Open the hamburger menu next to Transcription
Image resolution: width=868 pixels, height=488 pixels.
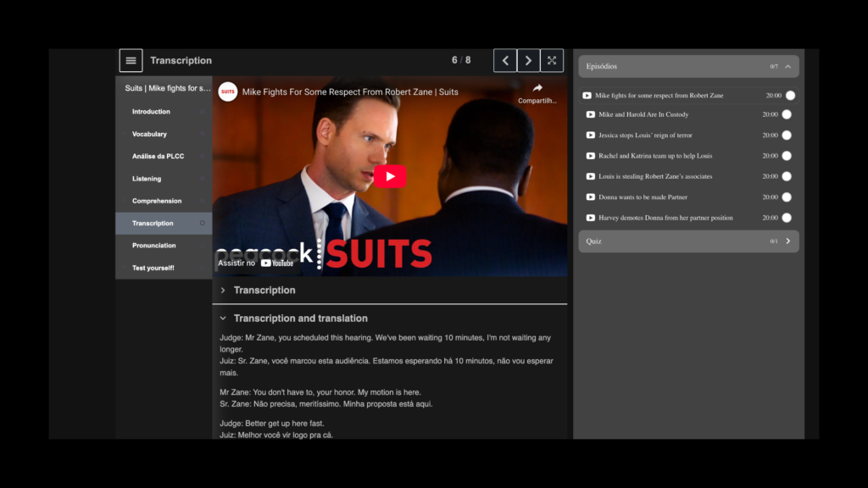[x=131, y=61]
